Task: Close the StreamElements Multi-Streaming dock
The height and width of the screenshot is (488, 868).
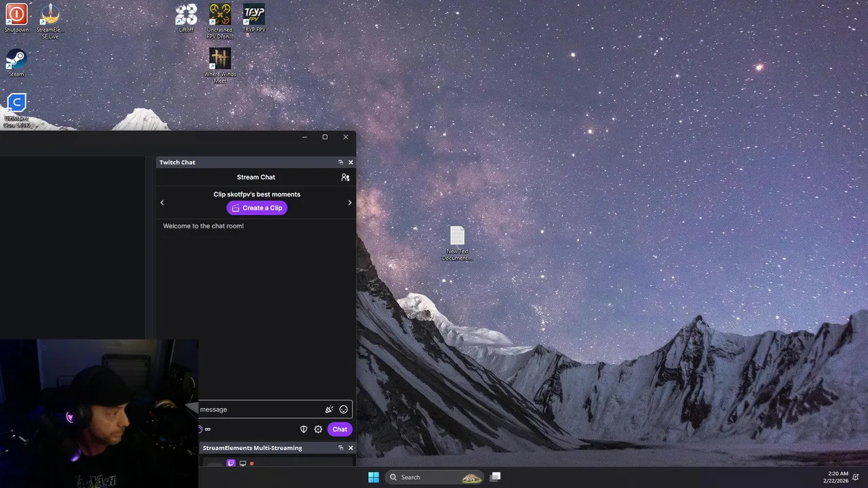Action: [351, 448]
